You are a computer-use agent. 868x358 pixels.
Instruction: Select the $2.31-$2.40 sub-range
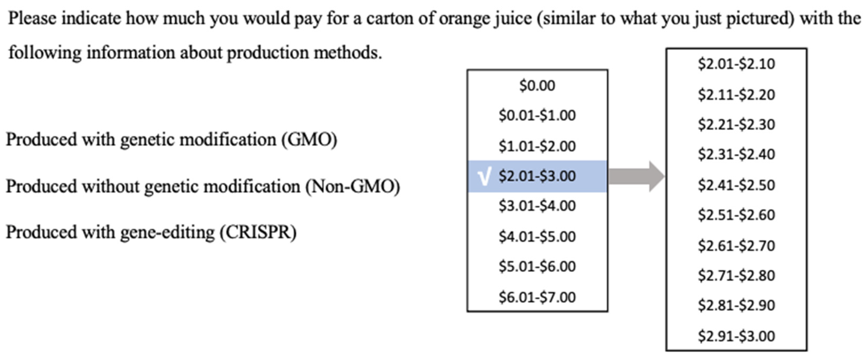coord(737,154)
